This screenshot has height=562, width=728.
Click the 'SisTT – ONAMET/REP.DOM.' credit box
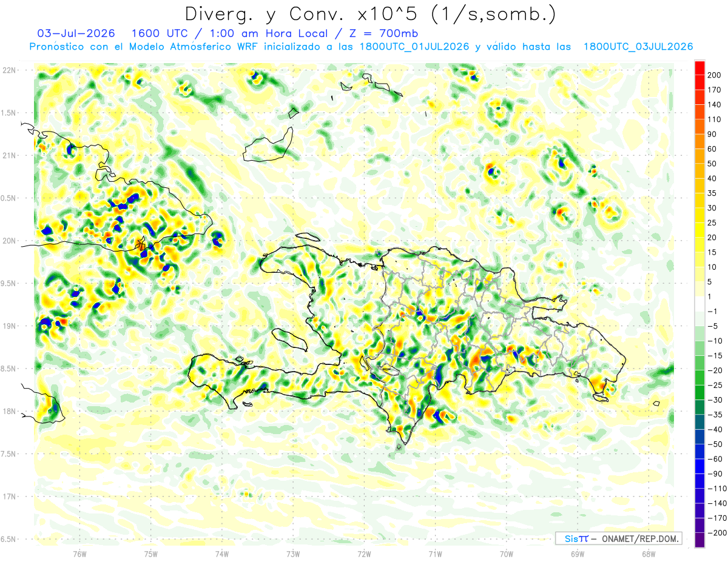coord(618,538)
